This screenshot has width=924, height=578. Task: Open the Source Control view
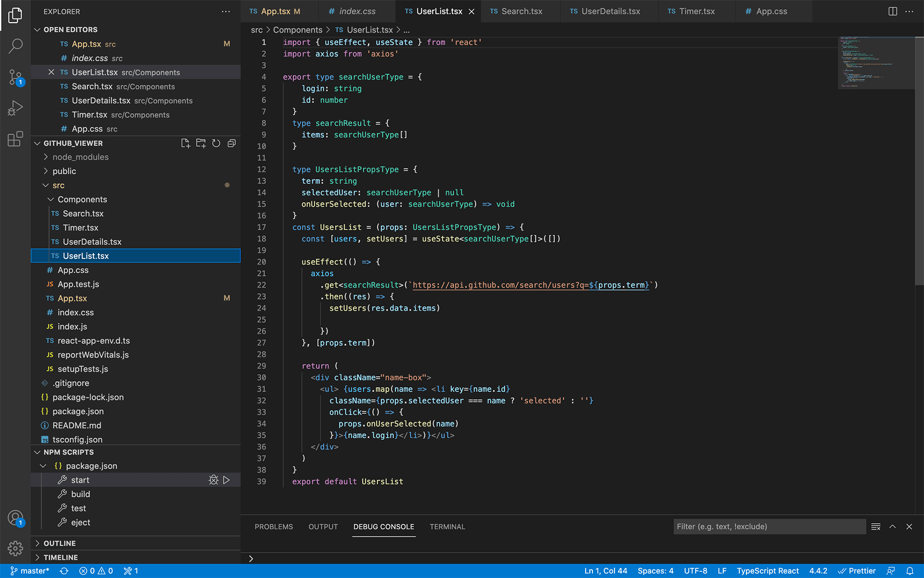click(15, 78)
